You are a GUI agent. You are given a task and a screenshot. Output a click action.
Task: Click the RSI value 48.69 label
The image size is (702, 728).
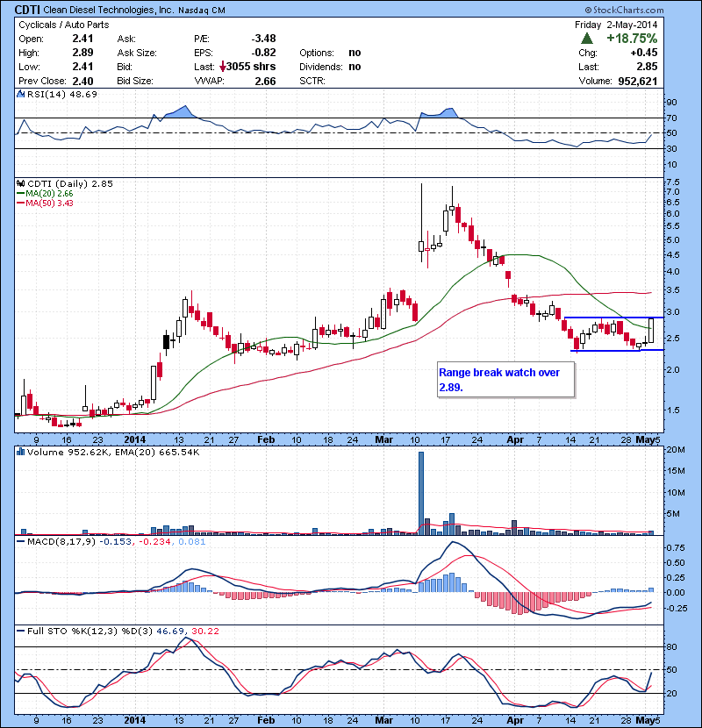[x=82, y=94]
